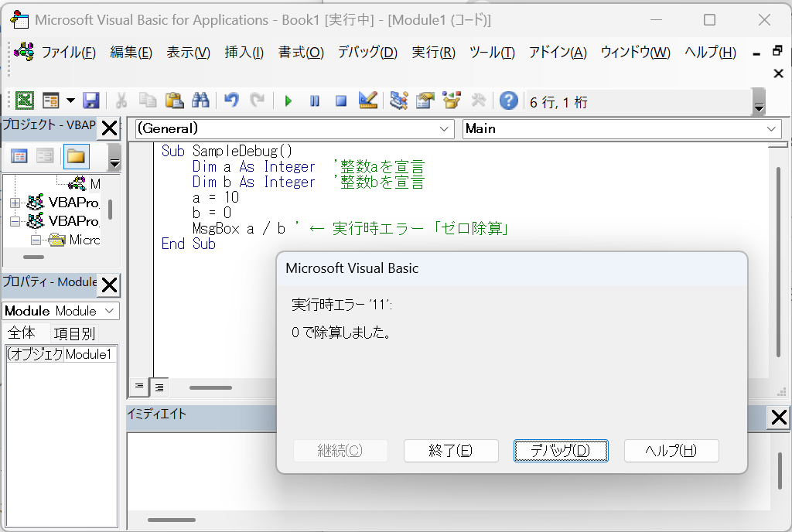Click the code line 'Sub SampleDebug()'
Screen dimensions: 792x532
coord(227,151)
